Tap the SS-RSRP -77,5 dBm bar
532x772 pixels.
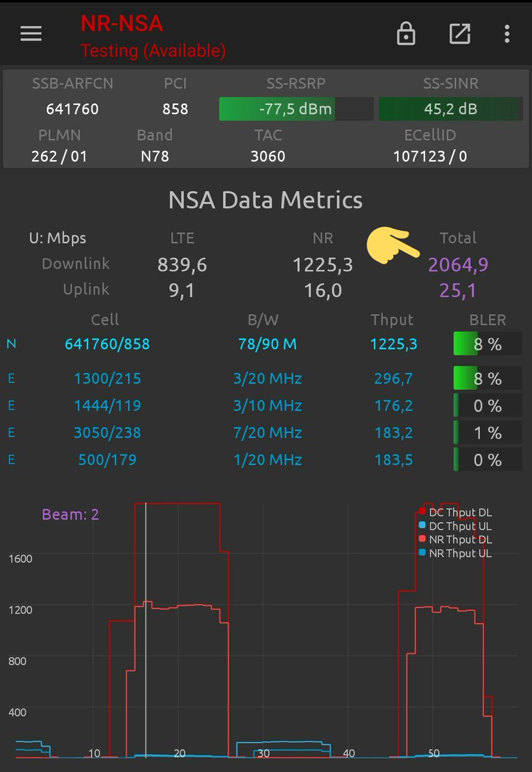tap(296, 109)
